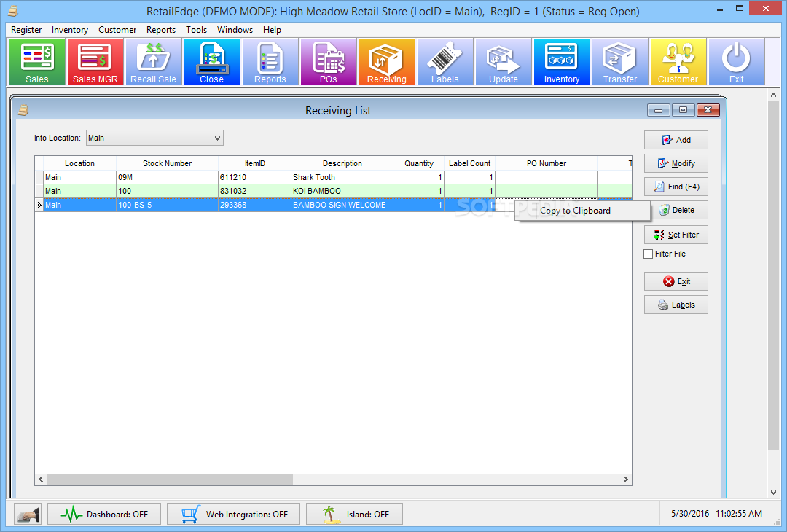
Task: Click the Stock Number column header
Action: [167, 163]
